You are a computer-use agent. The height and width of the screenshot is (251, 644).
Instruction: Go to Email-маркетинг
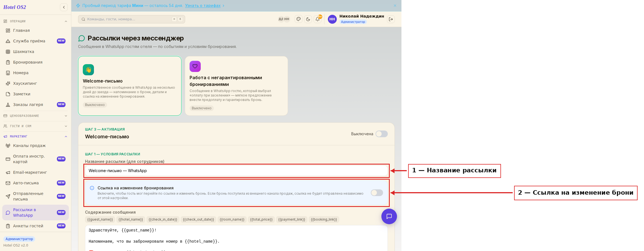pos(35,172)
